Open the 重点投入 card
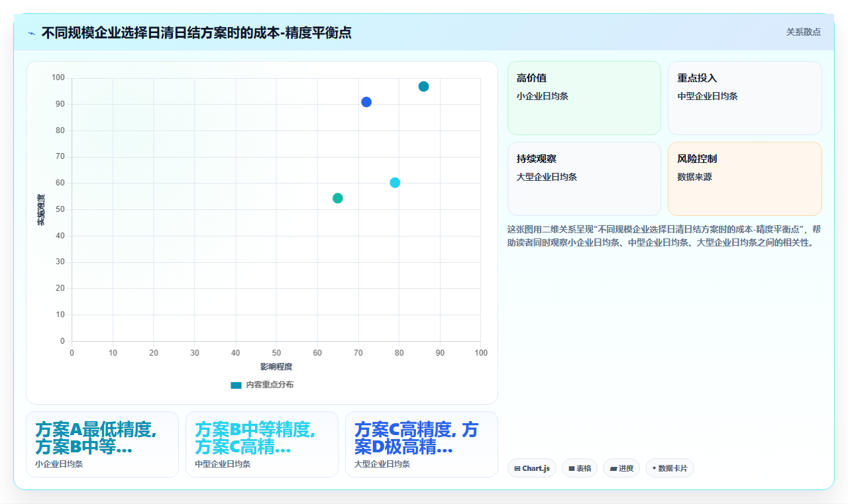The width and height of the screenshot is (848, 504). (745, 98)
